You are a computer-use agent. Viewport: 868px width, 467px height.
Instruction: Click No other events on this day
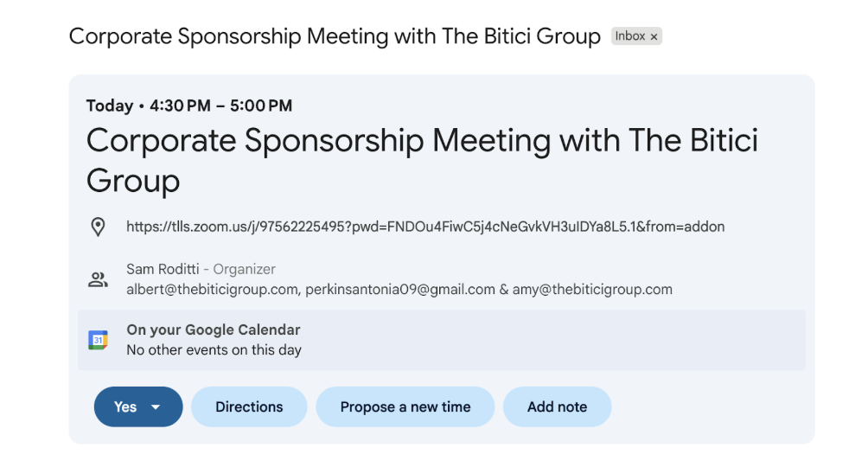pyautogui.click(x=214, y=350)
